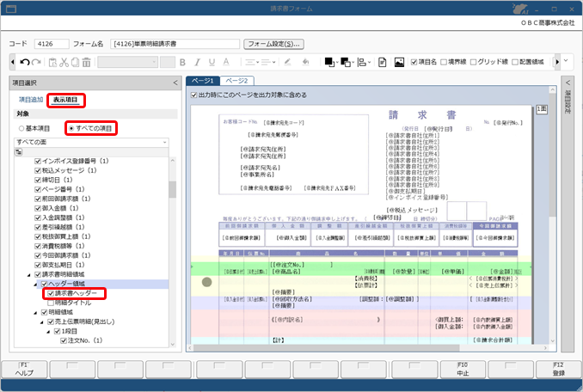
Task: Click the cut scissors icon
Action: [64, 62]
